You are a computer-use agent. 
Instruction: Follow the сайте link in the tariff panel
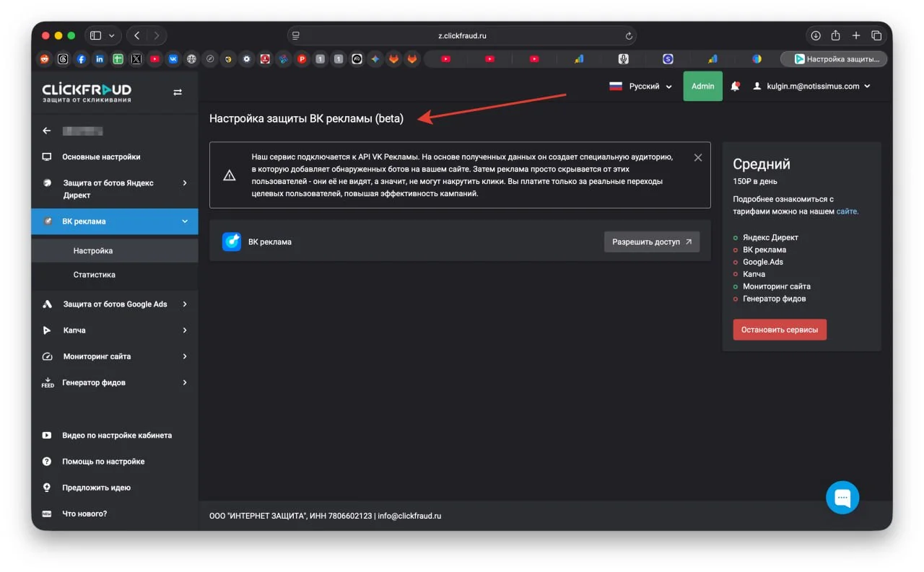point(847,211)
